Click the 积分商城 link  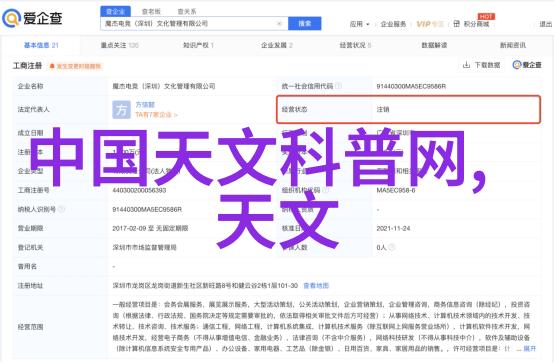(x=476, y=24)
